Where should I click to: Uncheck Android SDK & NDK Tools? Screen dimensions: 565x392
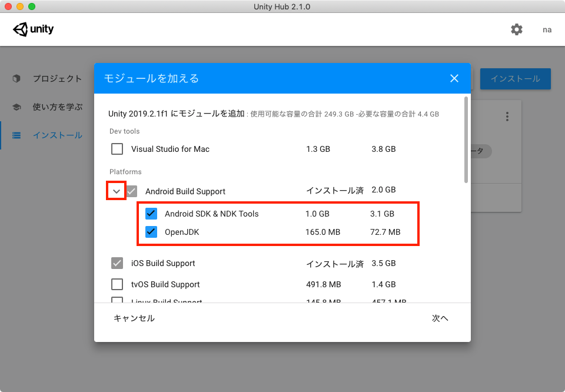pos(151,214)
